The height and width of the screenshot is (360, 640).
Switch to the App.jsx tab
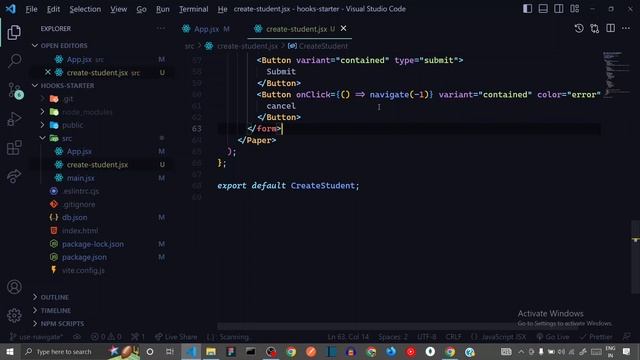[x=206, y=29]
